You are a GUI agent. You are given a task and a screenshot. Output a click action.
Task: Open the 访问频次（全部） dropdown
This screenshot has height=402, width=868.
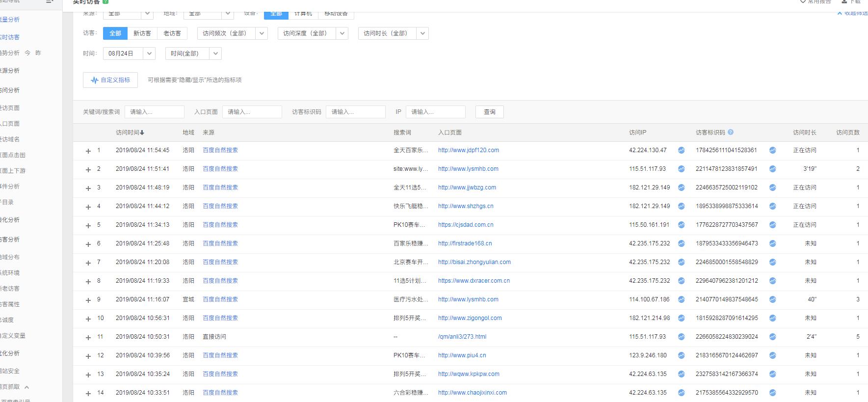coord(232,33)
